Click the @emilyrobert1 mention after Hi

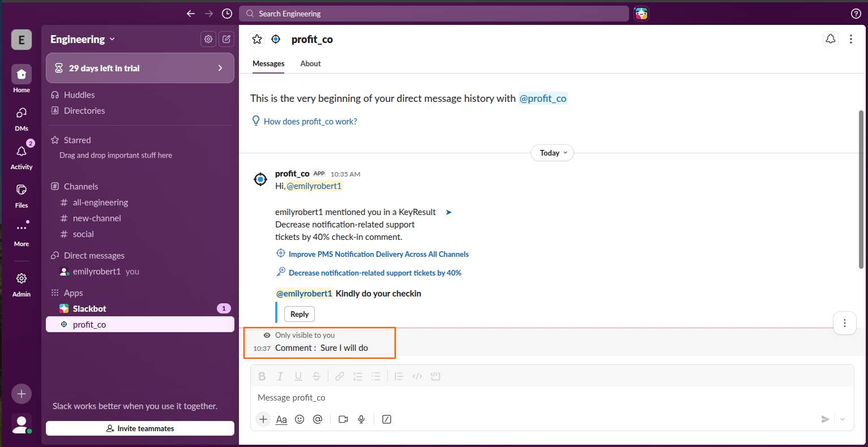314,186
